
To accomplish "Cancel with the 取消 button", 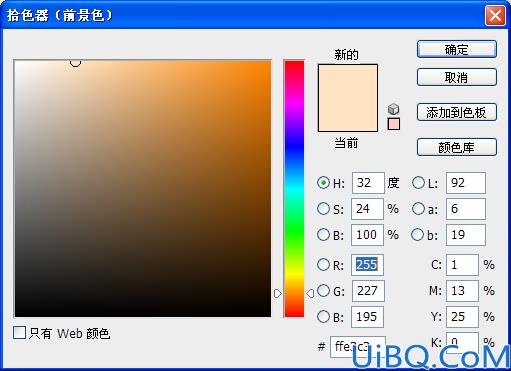I will point(457,77).
